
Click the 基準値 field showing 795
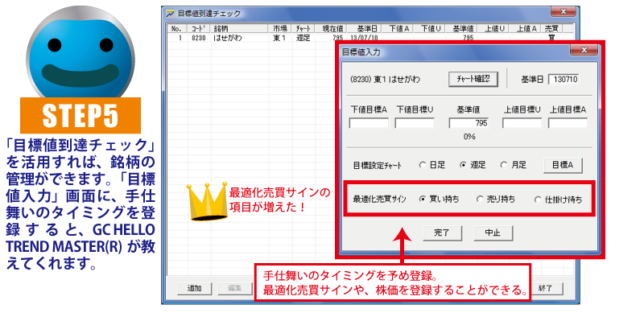pyautogui.click(x=469, y=123)
